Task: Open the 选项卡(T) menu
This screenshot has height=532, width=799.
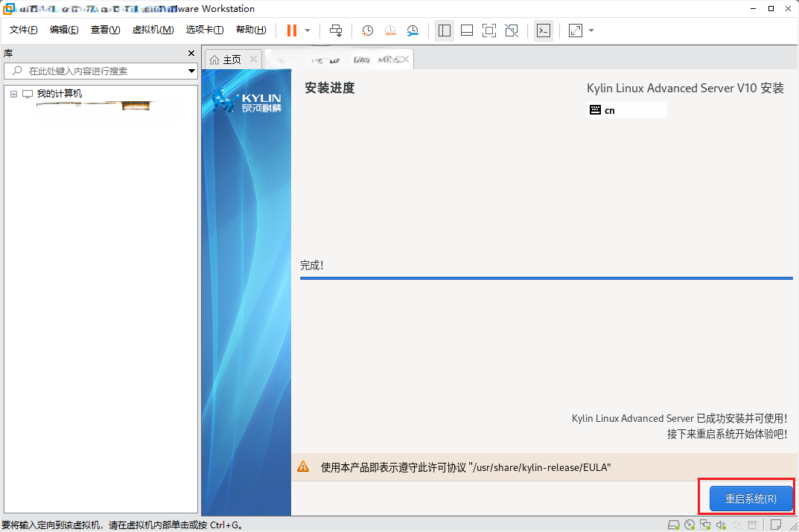Action: 205,30
